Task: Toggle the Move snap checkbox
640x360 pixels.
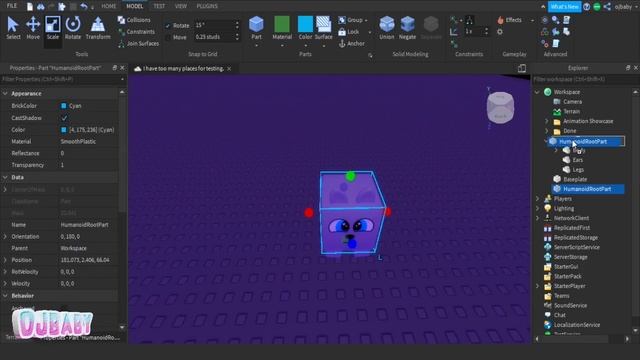Action: point(168,37)
